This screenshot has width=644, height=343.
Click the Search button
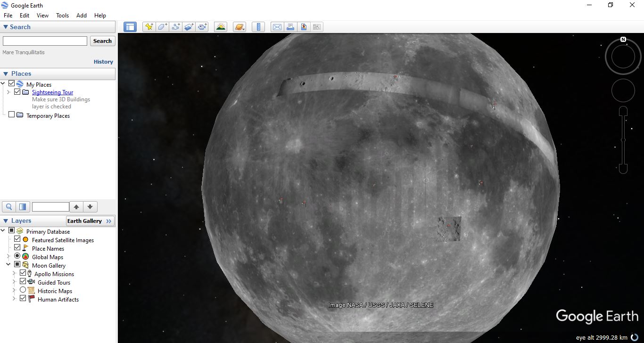point(102,41)
